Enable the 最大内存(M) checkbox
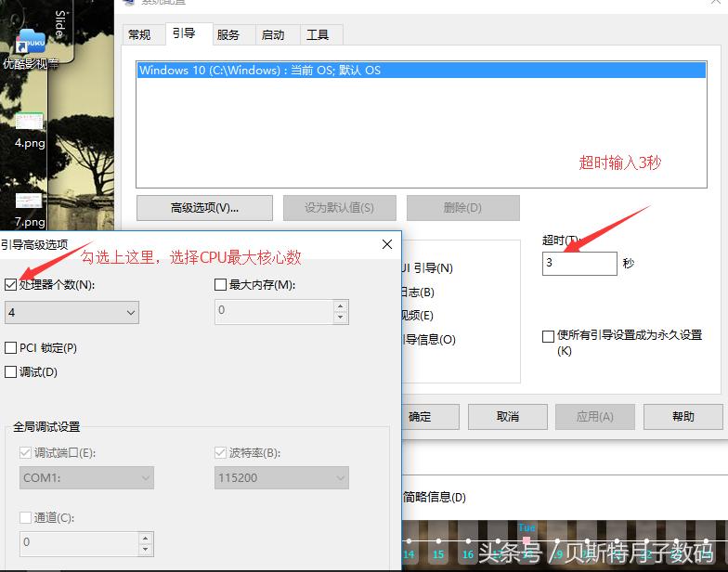This screenshot has width=728, height=572. [x=221, y=284]
